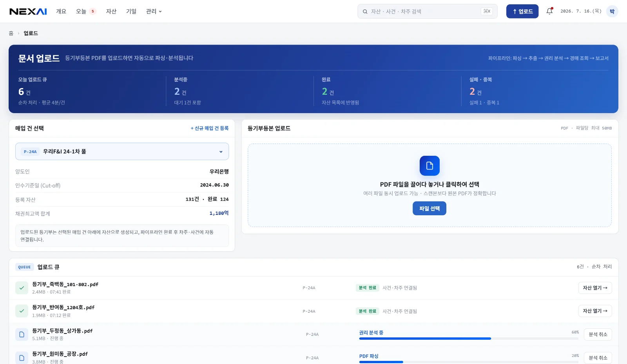This screenshot has height=364, width=627.
Task: Go to 개요 tab
Action: click(x=61, y=11)
